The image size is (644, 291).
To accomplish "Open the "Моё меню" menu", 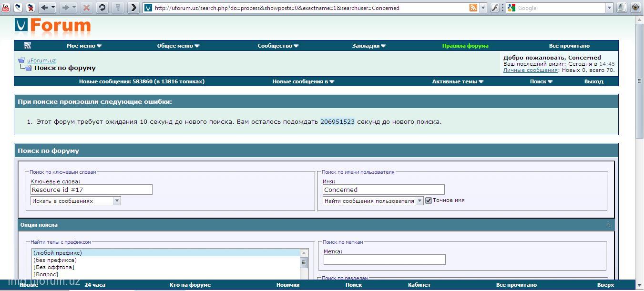I will coord(84,46).
